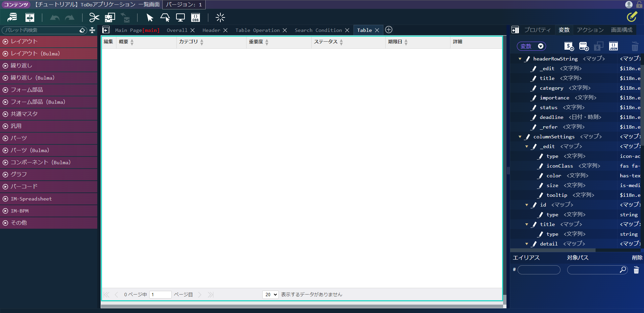
Task: Open the Main Page[main] tab
Action: tap(137, 30)
